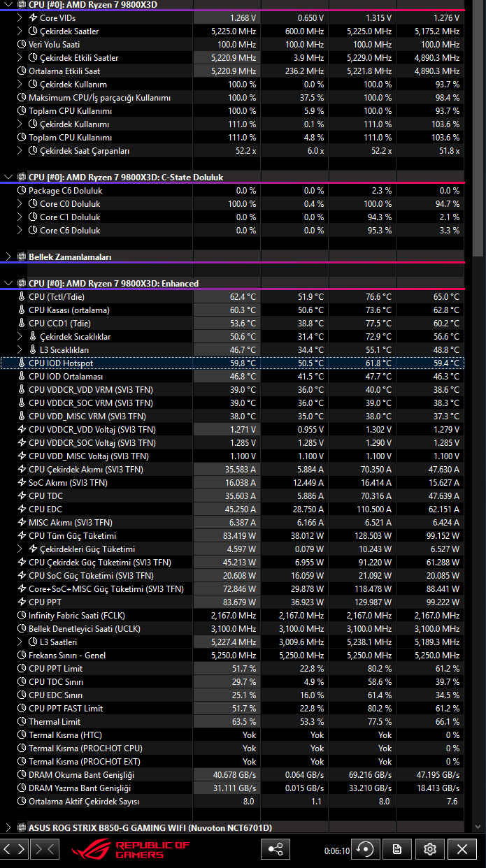Close the sensors window with the X button
Screen dimensions: 486x868
point(462,849)
